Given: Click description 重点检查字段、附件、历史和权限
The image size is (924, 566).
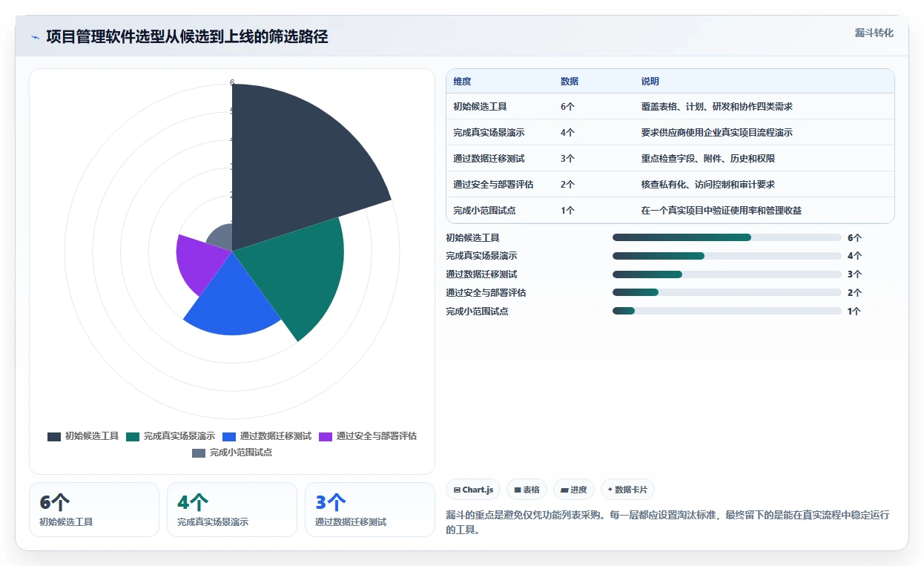Looking at the screenshot, I should [x=708, y=159].
